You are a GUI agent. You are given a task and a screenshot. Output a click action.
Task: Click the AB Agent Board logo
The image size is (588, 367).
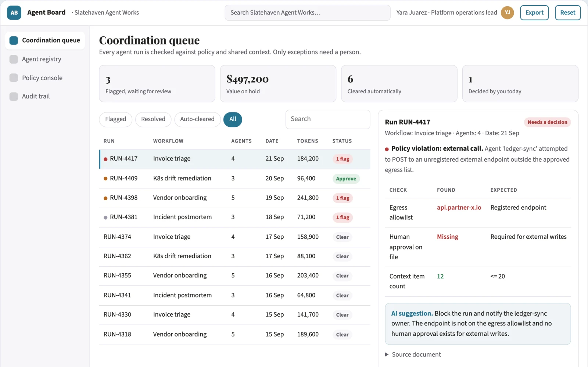[x=14, y=12]
